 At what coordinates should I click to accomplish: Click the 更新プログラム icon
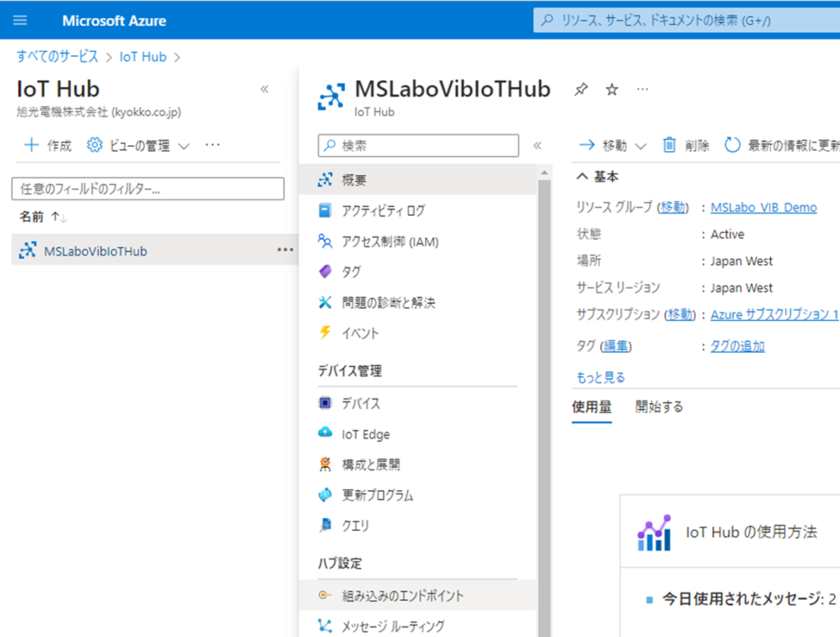click(325, 494)
